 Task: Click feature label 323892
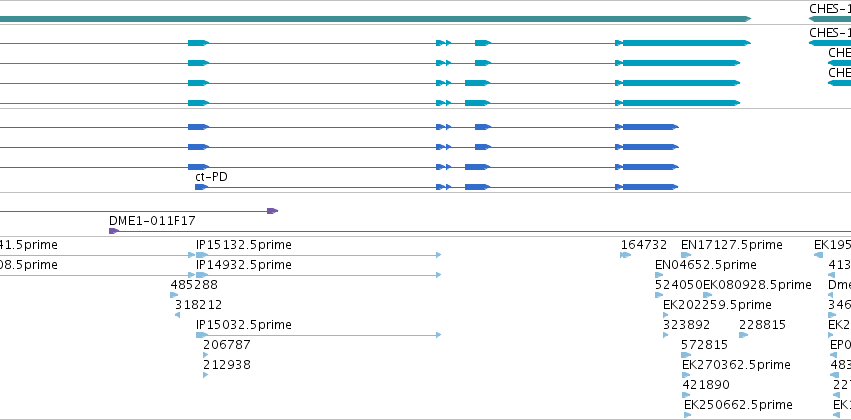(687, 324)
